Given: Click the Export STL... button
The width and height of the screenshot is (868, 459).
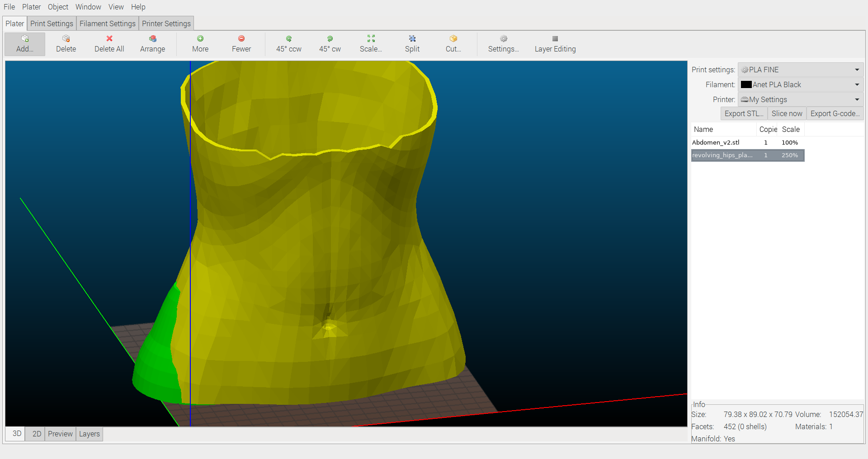Looking at the screenshot, I should point(744,114).
